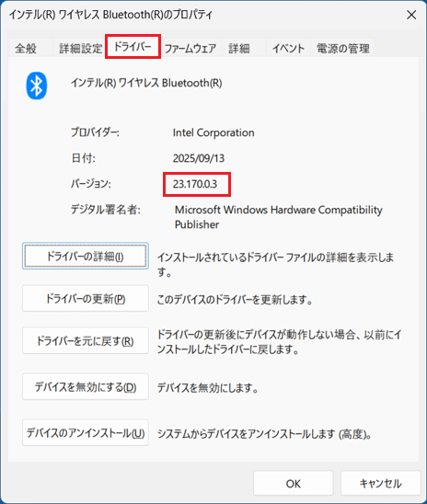Viewport: 427px width, 504px height.
Task: Click the Bluetooth device icon
Action: (36, 86)
